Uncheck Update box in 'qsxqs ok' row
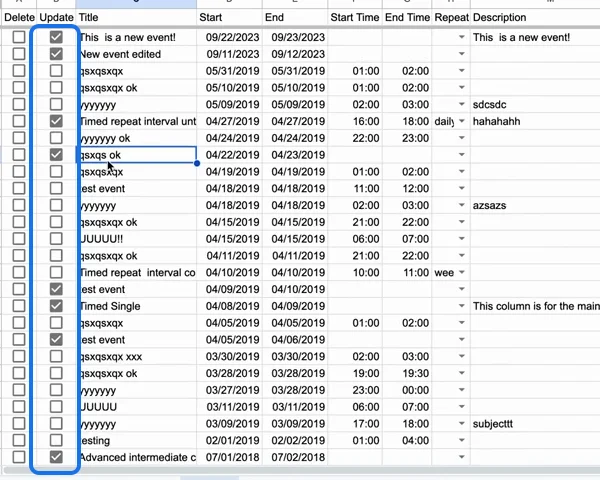This screenshot has width=600, height=480. pyautogui.click(x=56, y=155)
